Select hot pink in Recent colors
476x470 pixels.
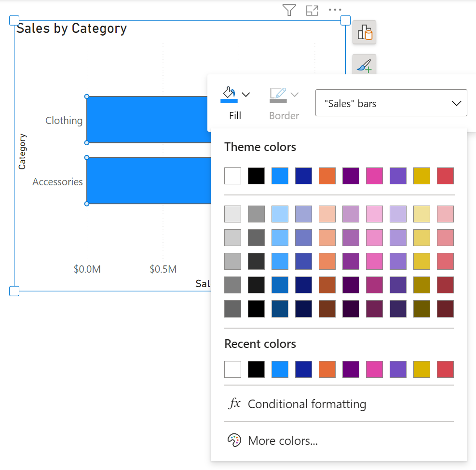[374, 369]
